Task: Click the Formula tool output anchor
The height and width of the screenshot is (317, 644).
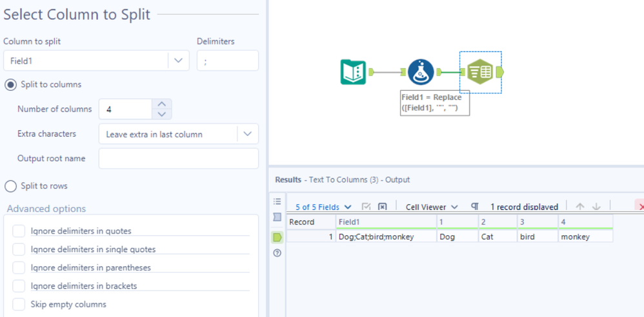Action: [439, 72]
